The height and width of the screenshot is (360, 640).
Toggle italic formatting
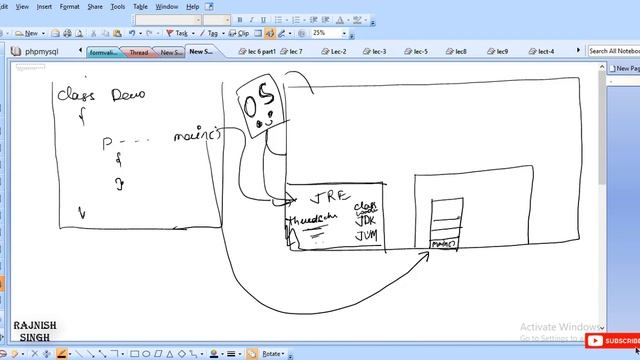click(x=251, y=20)
